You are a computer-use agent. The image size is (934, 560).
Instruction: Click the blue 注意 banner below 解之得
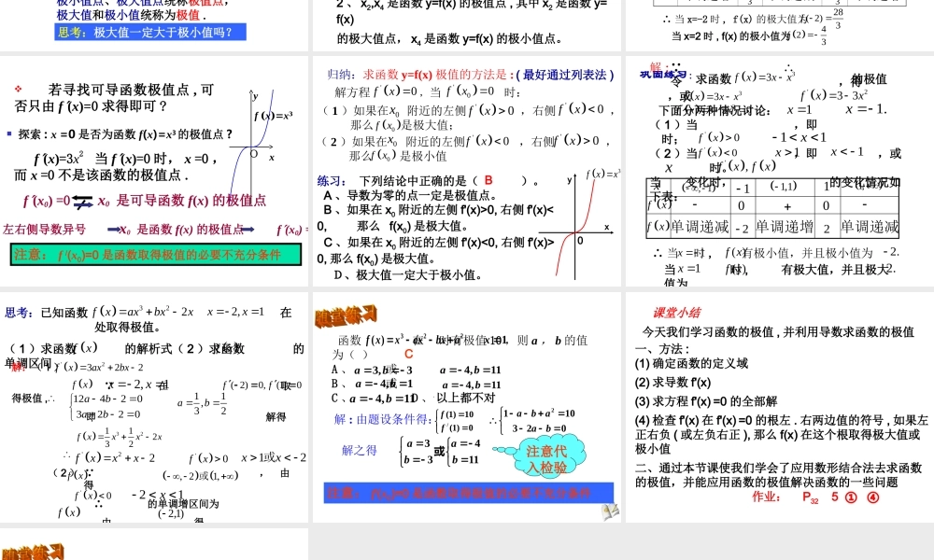tap(469, 492)
